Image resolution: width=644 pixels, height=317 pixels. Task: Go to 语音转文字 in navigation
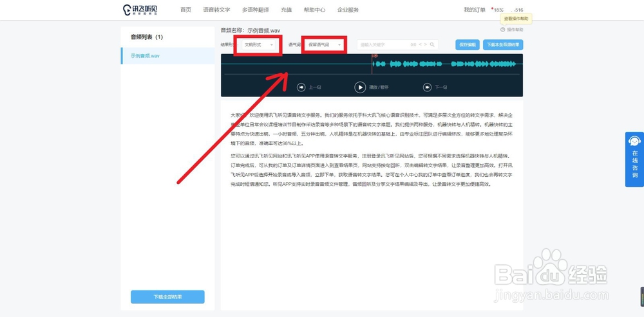point(216,10)
